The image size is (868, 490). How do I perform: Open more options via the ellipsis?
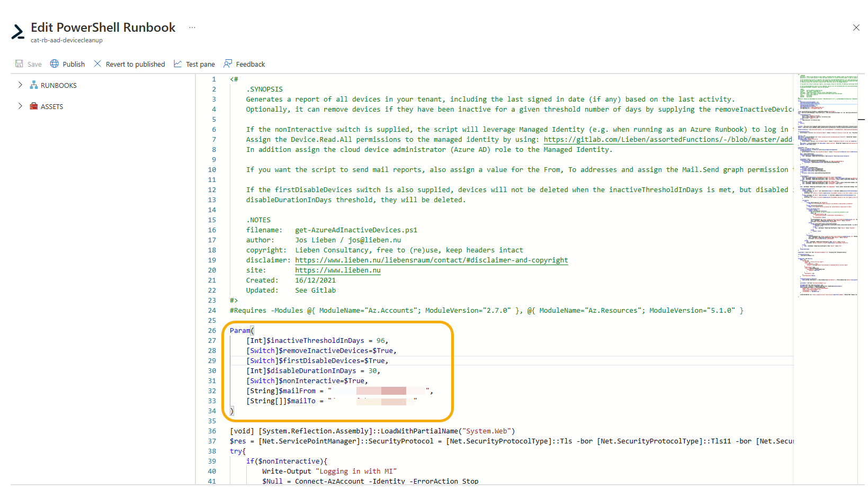(x=192, y=27)
